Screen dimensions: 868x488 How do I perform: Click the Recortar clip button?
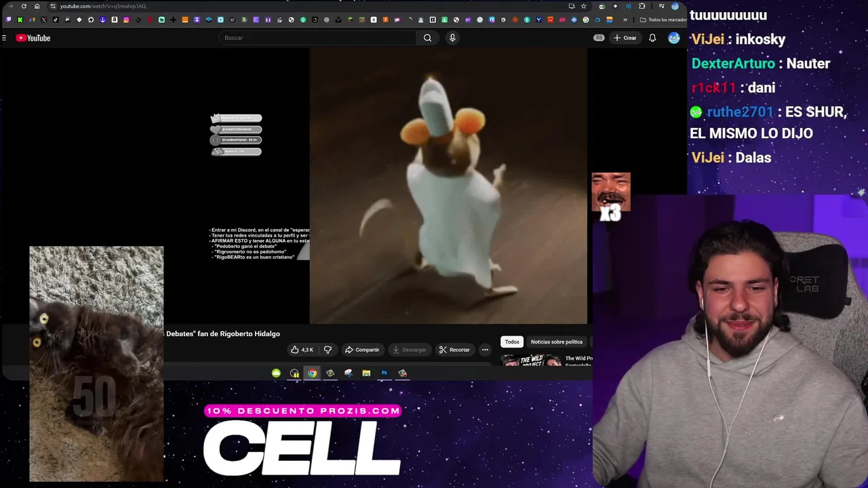[454, 350]
